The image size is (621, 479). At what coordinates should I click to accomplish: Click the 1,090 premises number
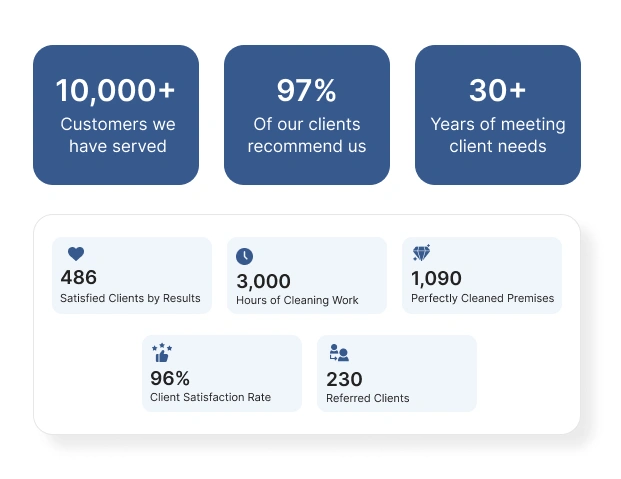coord(435,277)
